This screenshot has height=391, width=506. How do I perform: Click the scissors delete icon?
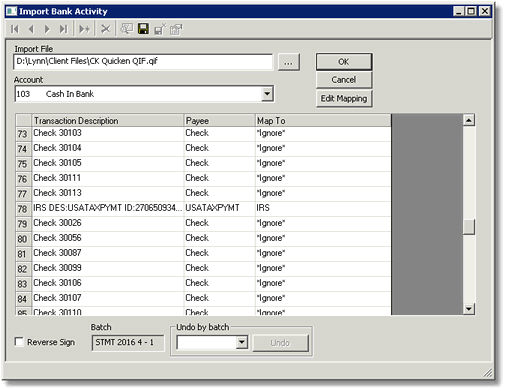tap(105, 29)
